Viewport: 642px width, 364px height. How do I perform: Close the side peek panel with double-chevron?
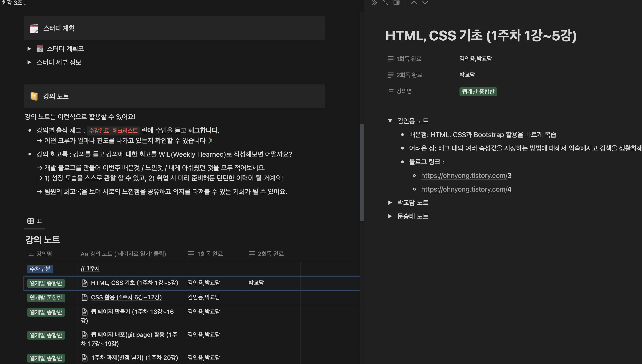pos(374,3)
